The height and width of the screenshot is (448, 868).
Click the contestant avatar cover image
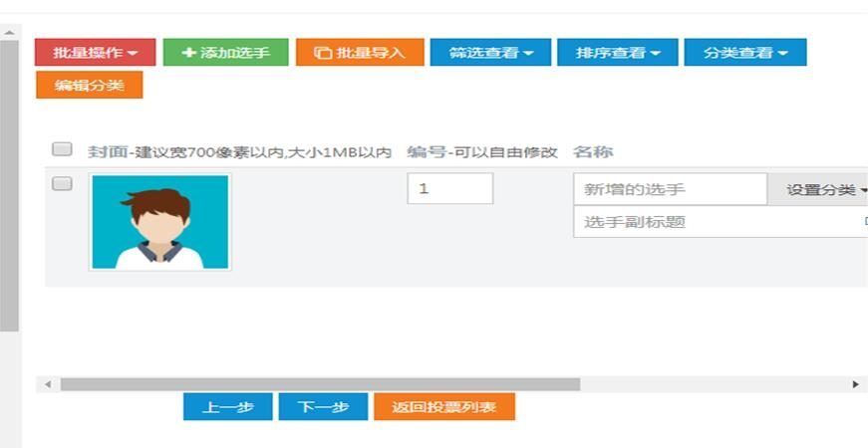159,222
